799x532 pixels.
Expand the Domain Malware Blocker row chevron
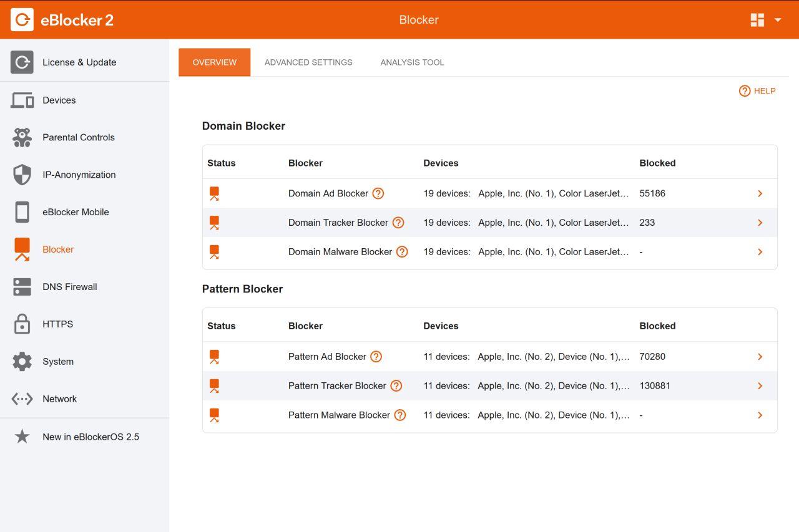click(760, 252)
